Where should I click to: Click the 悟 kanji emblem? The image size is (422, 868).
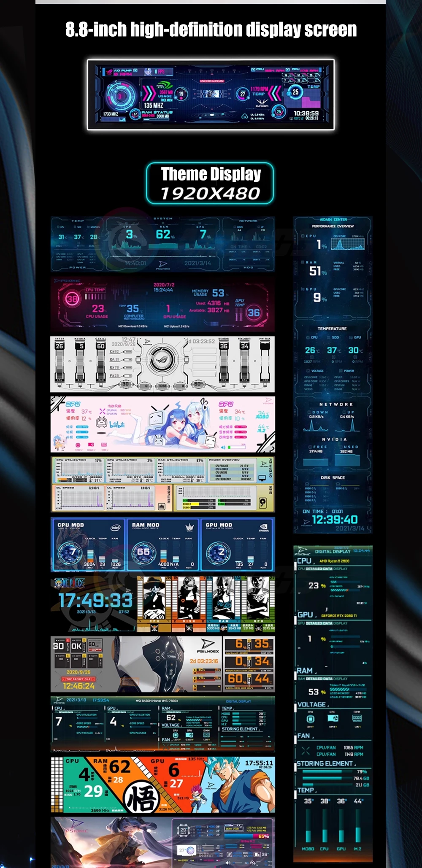coord(141,798)
